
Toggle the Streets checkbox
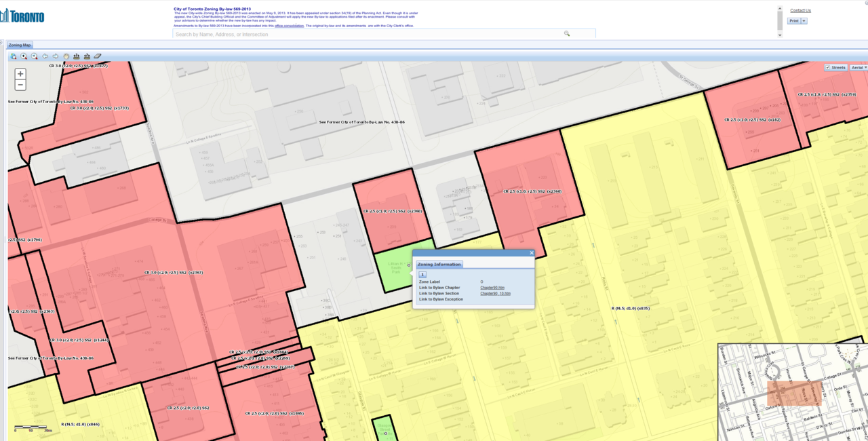point(828,68)
